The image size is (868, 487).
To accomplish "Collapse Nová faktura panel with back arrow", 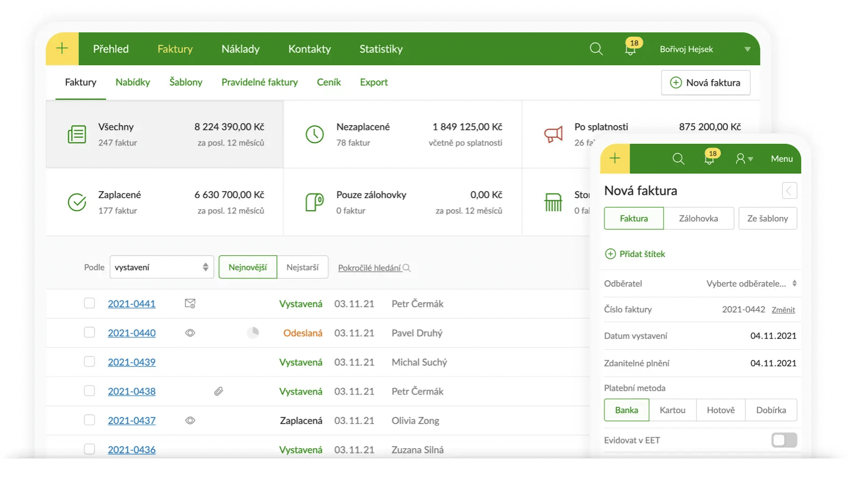I will 789,191.
